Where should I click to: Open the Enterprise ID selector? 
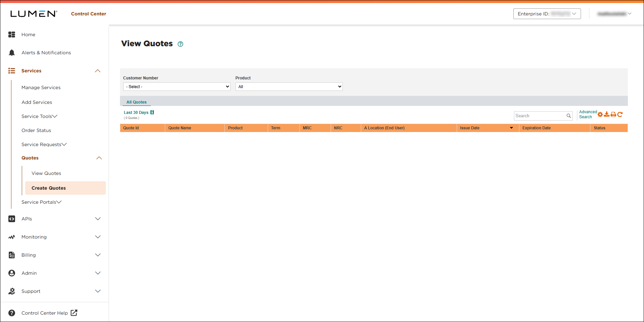547,14
